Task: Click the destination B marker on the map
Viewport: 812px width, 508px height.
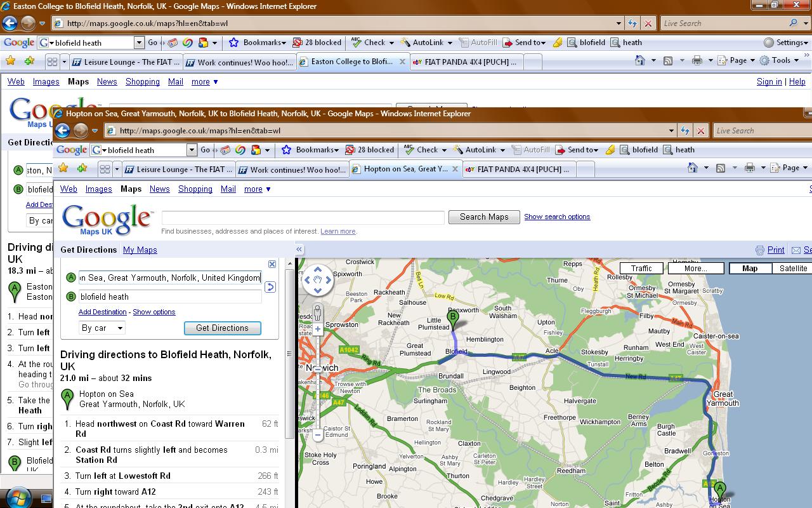Action: pos(453,319)
